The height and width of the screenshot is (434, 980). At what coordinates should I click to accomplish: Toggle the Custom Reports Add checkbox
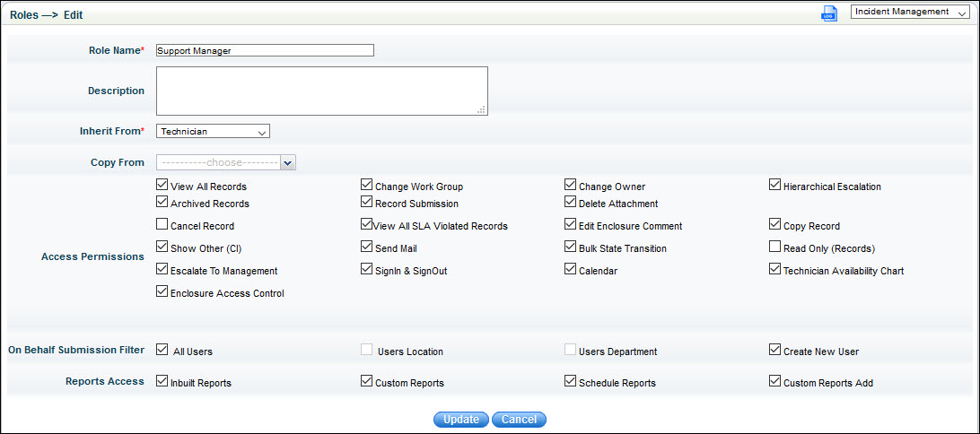[775, 382]
